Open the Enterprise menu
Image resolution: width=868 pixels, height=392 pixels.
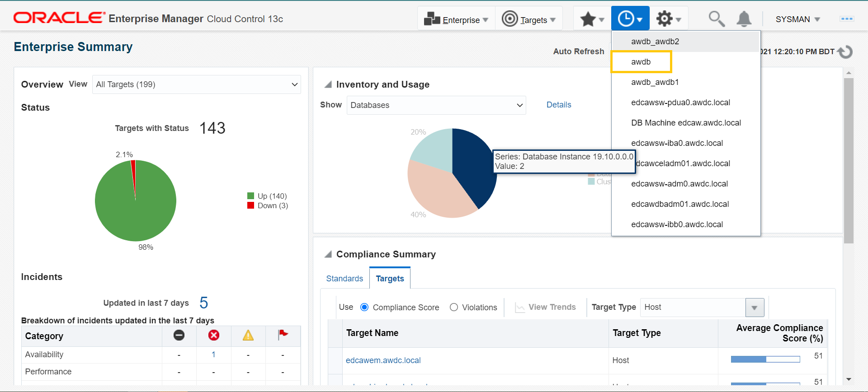coord(456,19)
